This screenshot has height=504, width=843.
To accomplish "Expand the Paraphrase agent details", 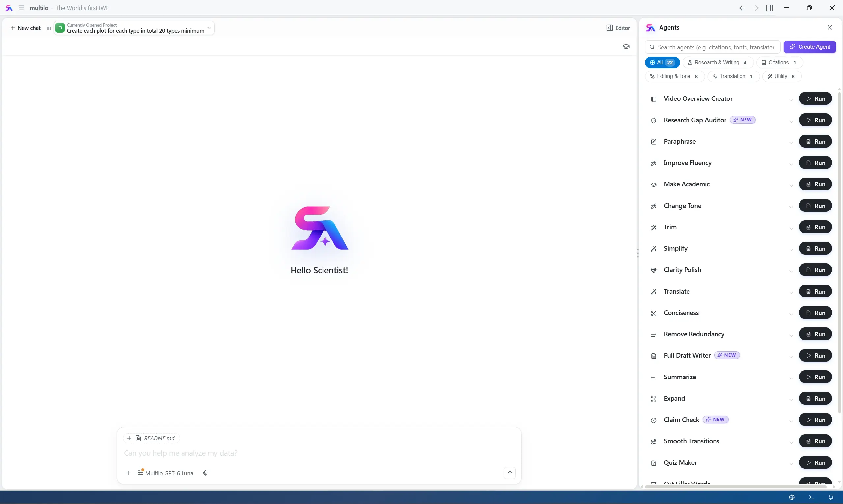I will pos(791,143).
